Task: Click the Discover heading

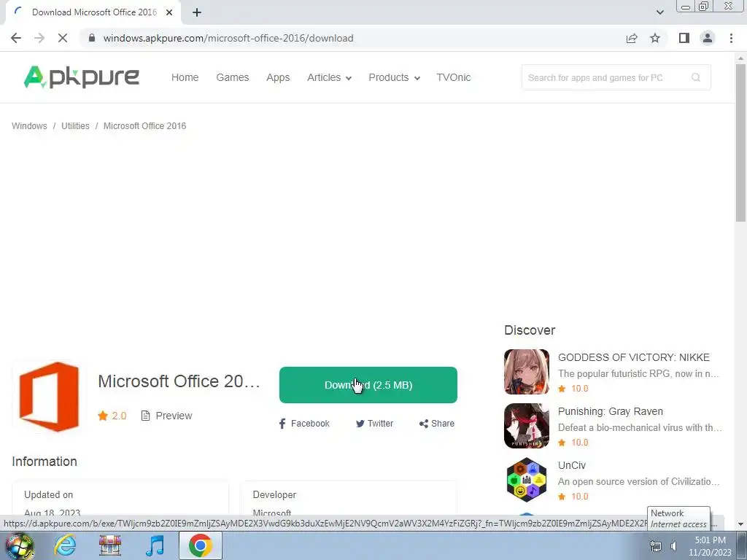Action: click(530, 330)
